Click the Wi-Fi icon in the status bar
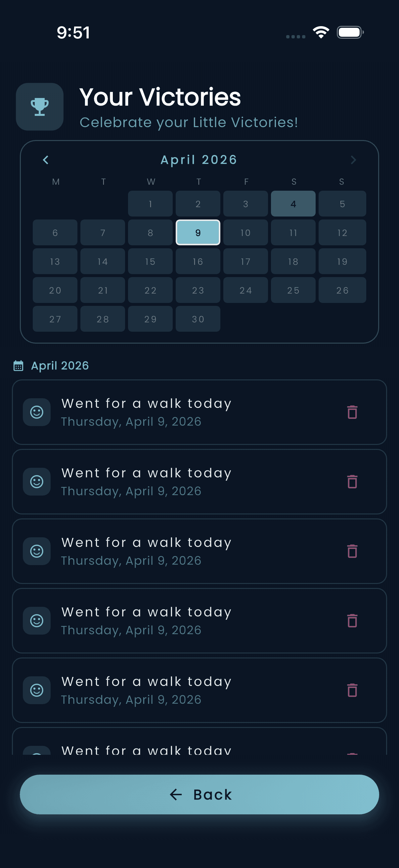This screenshot has height=868, width=399. click(x=321, y=31)
